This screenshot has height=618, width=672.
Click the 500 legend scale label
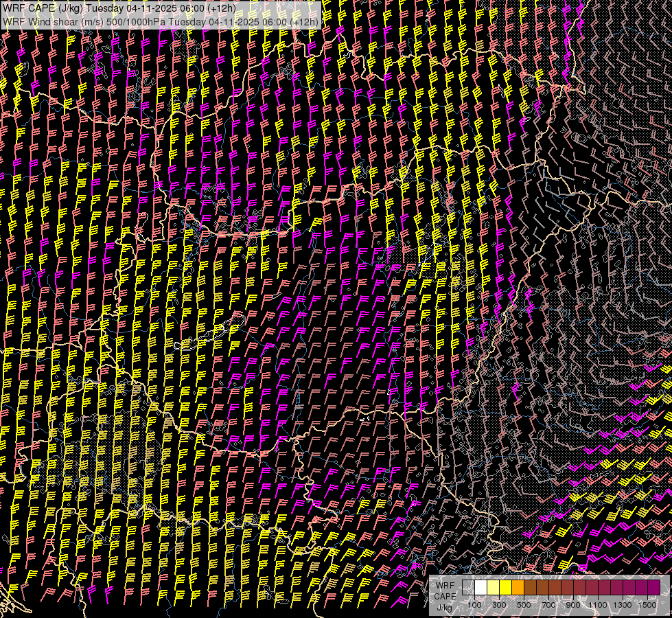(x=524, y=605)
